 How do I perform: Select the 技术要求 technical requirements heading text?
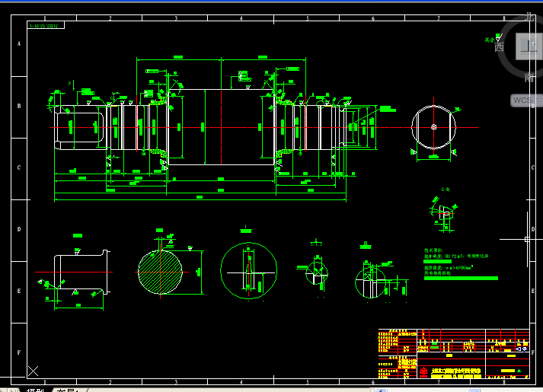tap(433, 250)
